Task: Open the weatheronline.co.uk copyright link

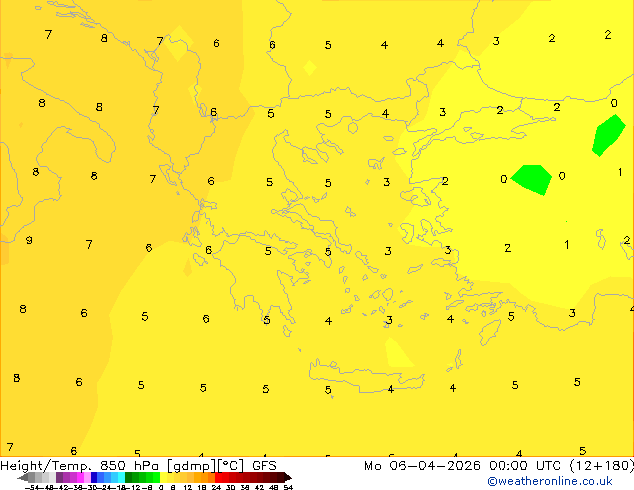Action: [x=550, y=481]
